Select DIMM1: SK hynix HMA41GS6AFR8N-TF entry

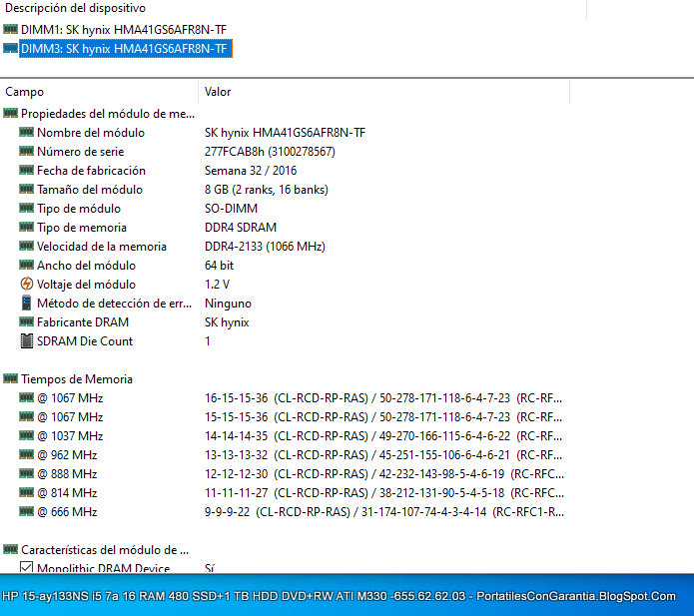click(124, 30)
